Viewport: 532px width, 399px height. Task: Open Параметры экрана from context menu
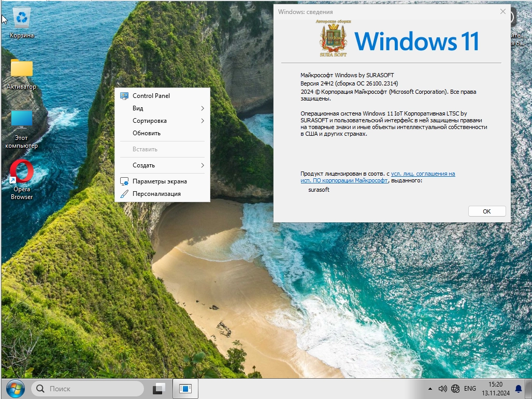[x=162, y=181]
